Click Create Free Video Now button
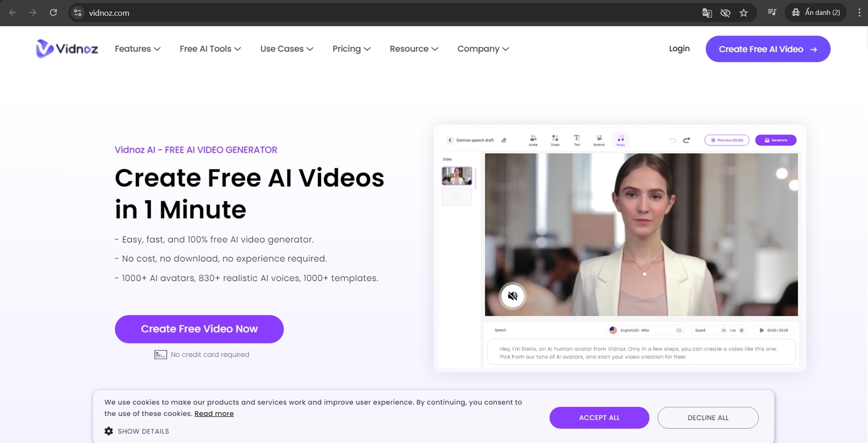Screen dimensions: 868x443 click(199, 329)
